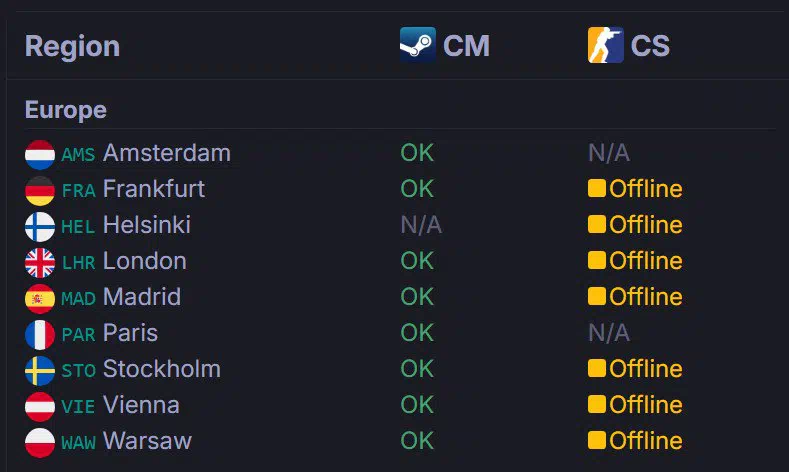Click the UK flag next to London
The width and height of the screenshot is (789, 472).
40,263
